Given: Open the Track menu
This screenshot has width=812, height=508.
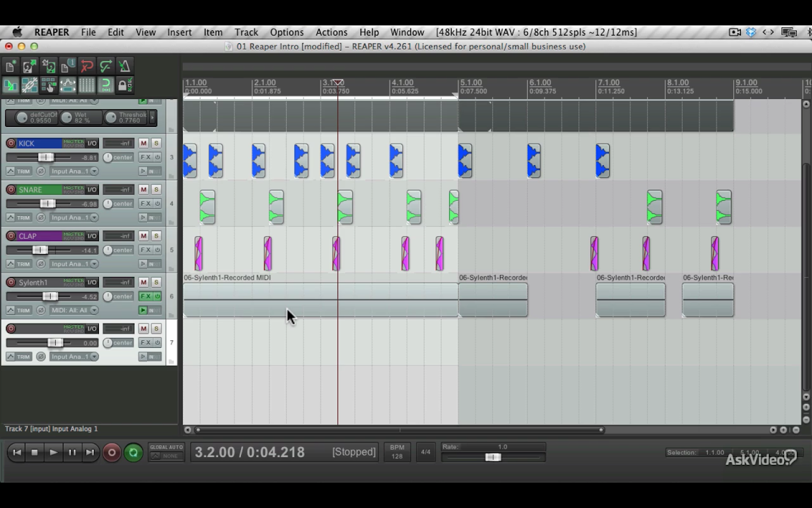Looking at the screenshot, I should click(x=246, y=32).
